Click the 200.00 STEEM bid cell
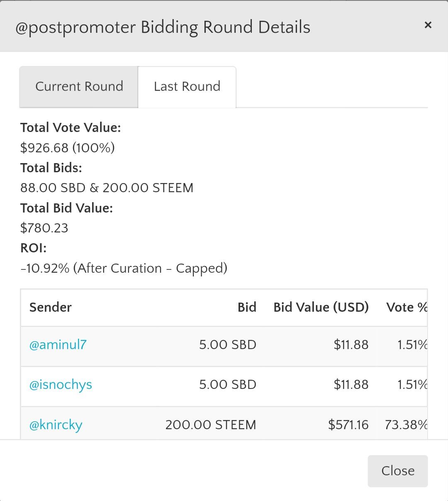Screen dimensions: 448x501 [211, 425]
